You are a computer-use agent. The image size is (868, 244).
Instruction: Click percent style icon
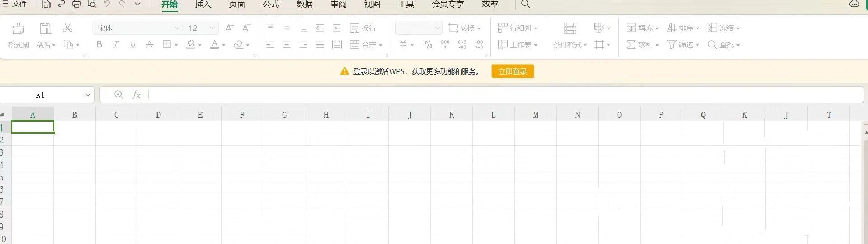coord(429,45)
